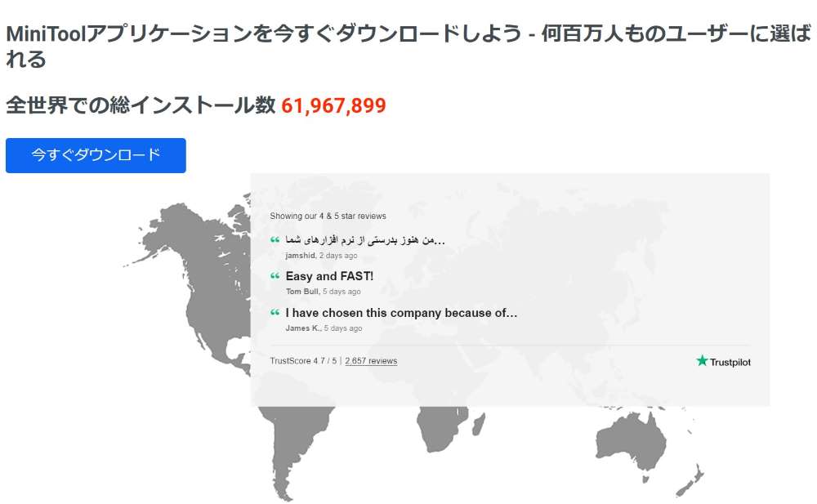Click reviewer name Tom Bull
This screenshot has height=504, width=817.
(302, 292)
